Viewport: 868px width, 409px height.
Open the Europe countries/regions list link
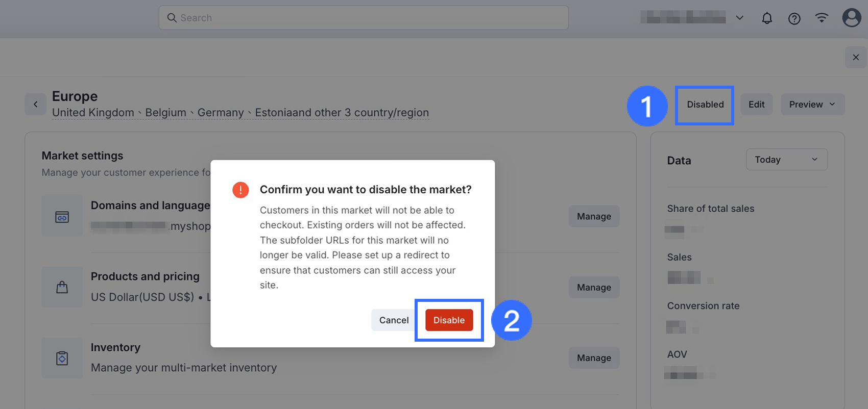point(240,113)
